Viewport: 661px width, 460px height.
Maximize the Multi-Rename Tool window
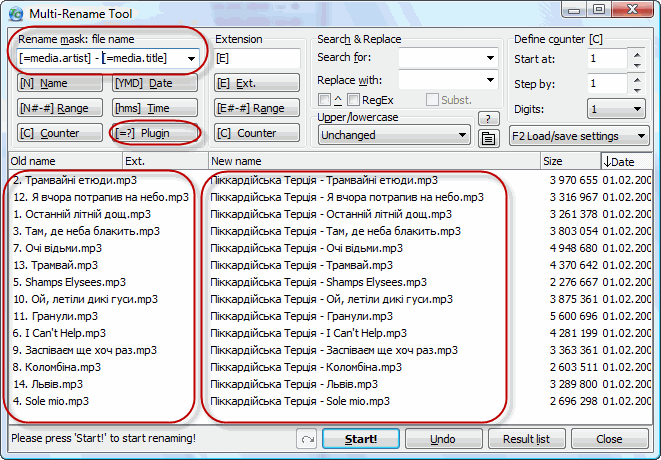pyautogui.click(x=599, y=9)
